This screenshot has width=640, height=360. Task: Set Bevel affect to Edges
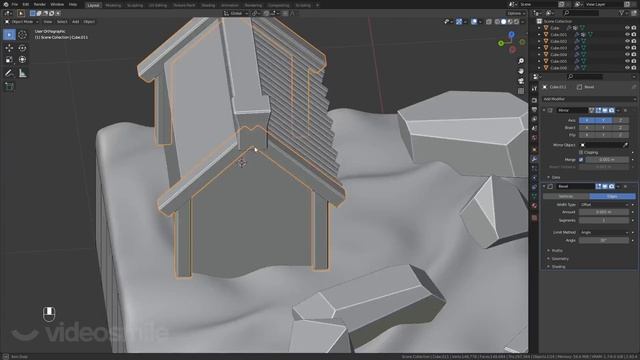[x=612, y=196]
